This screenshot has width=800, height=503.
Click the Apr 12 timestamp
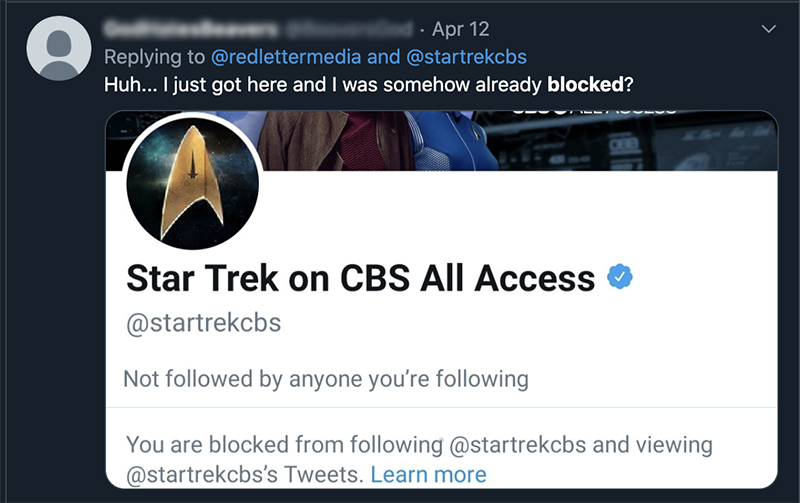coord(460,29)
